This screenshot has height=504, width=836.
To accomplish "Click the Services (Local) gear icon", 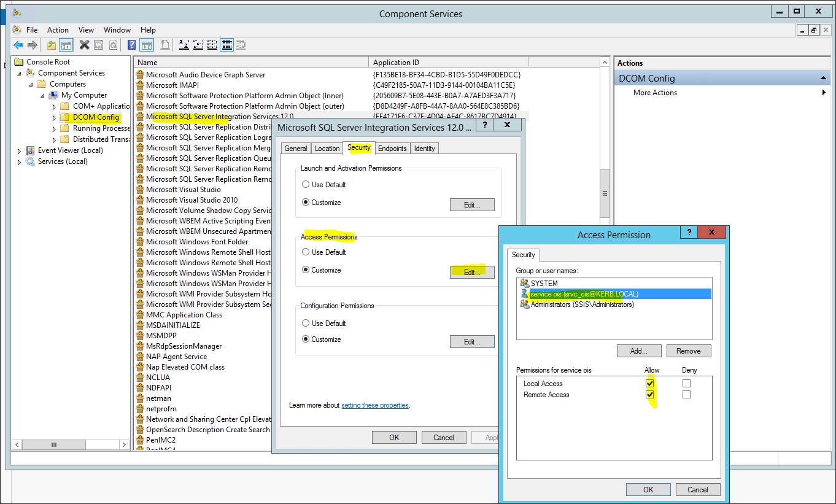I will (31, 161).
